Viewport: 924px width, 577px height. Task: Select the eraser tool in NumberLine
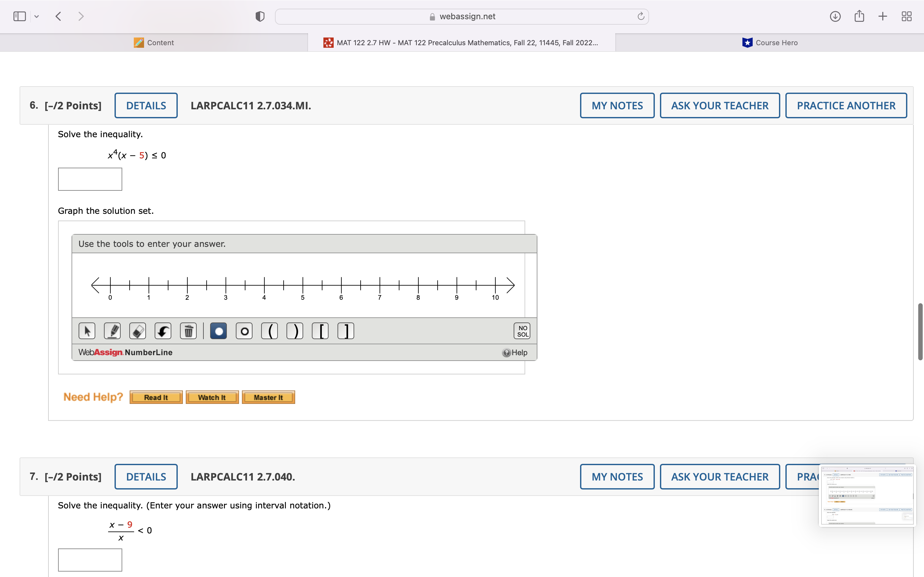[x=137, y=331]
